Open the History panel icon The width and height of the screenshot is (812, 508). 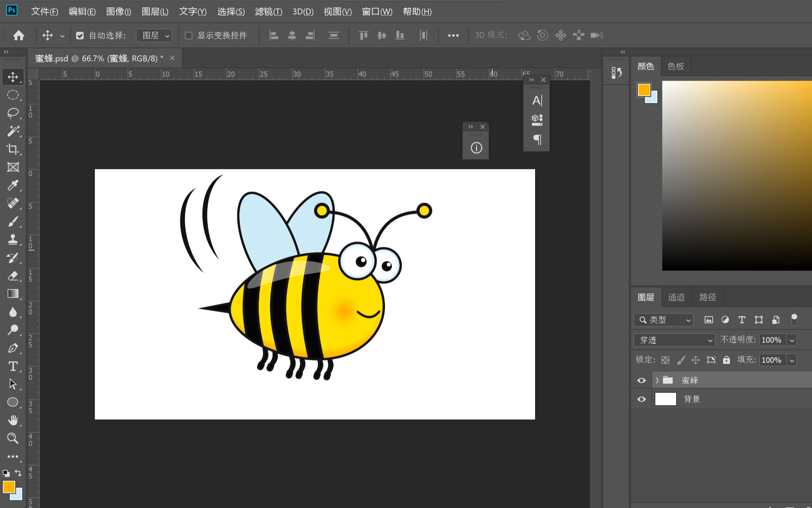[616, 73]
